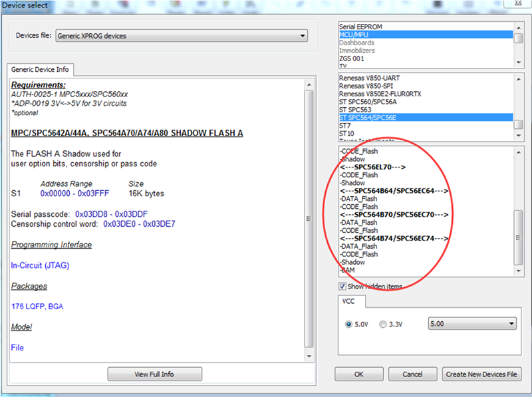Open the Devices file dropdown

coord(181,36)
